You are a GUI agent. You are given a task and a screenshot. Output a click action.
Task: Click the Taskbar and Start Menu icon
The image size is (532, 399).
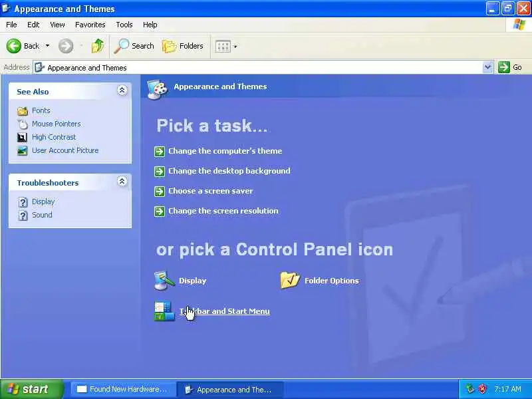(x=164, y=311)
